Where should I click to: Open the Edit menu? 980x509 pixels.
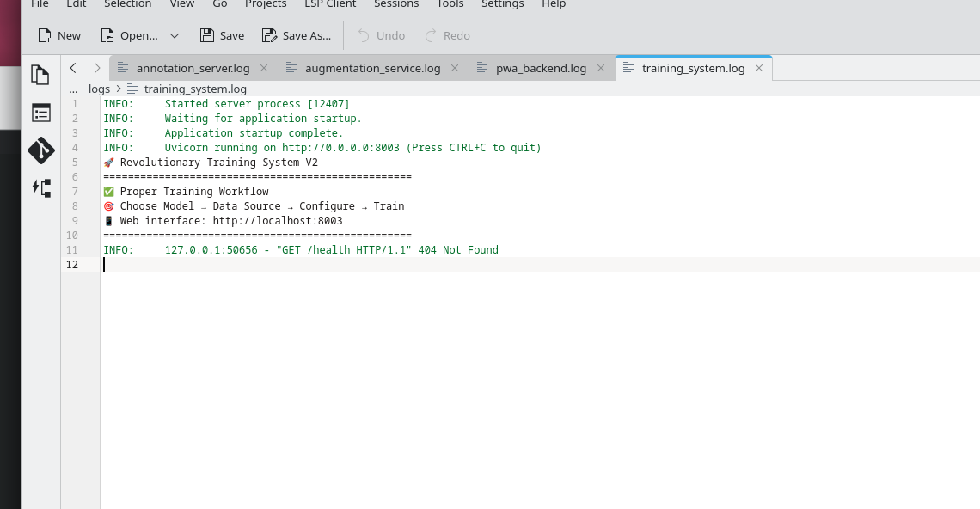(77, 3)
